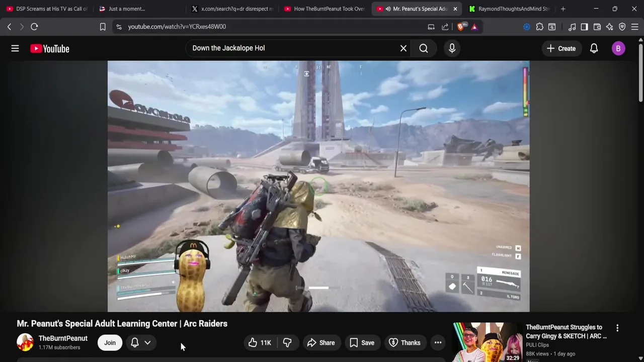The height and width of the screenshot is (362, 644).
Task: Switch to the x.com search tab
Action: coord(232,9)
